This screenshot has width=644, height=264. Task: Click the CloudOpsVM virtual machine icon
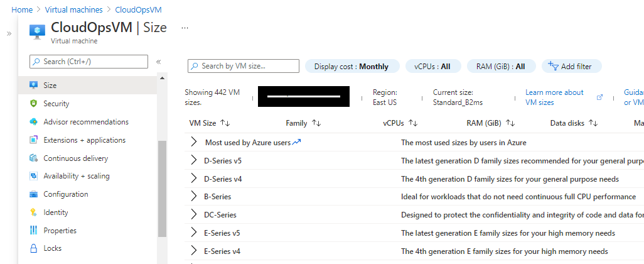pyautogui.click(x=38, y=31)
